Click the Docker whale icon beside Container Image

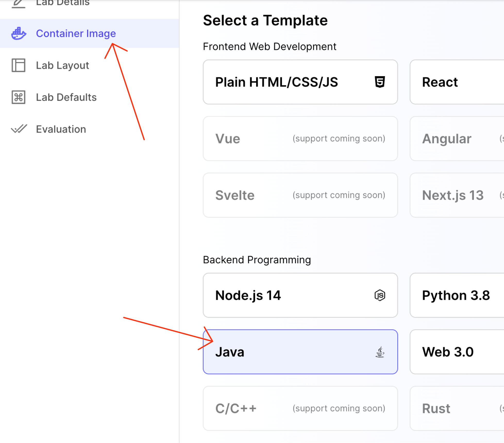click(x=18, y=33)
